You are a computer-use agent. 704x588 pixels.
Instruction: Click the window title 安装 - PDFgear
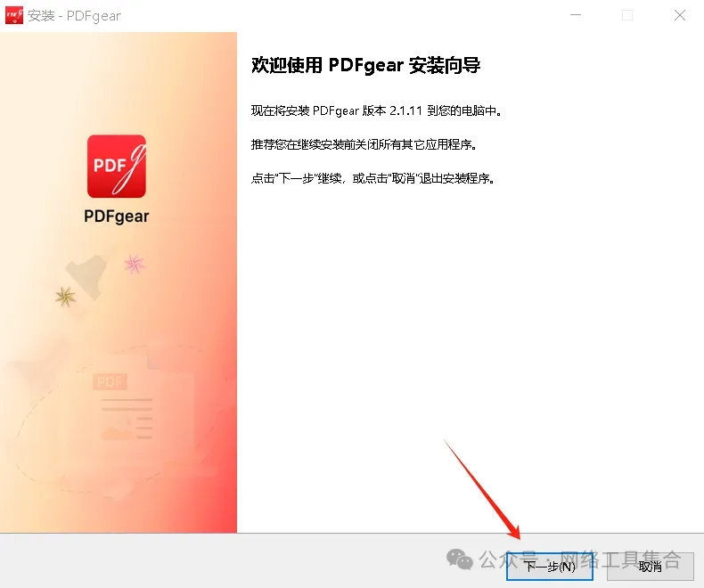click(x=75, y=16)
